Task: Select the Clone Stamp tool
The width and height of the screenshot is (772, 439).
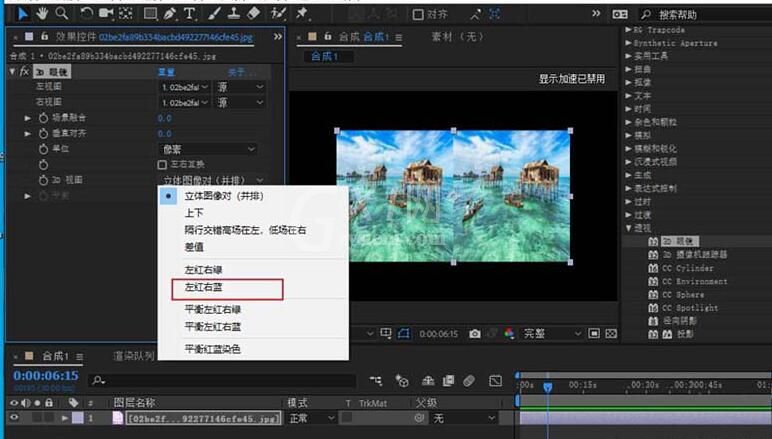Action: coord(234,14)
